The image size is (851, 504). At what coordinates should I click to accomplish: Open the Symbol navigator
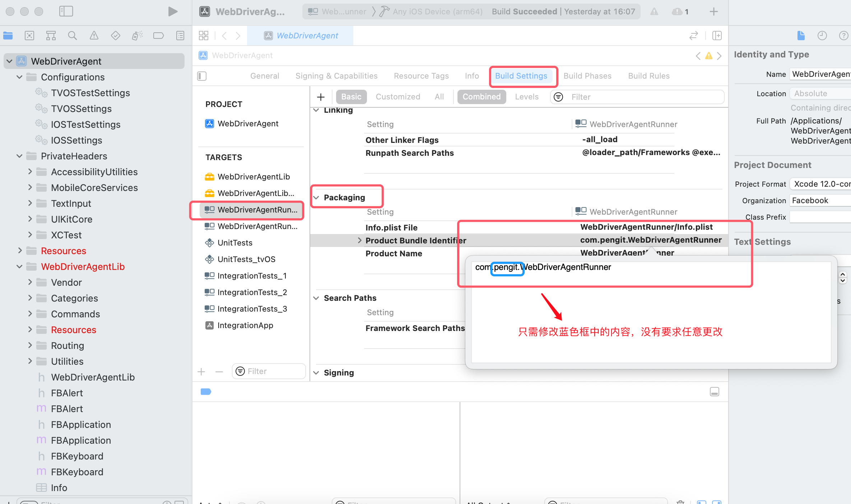[51, 36]
